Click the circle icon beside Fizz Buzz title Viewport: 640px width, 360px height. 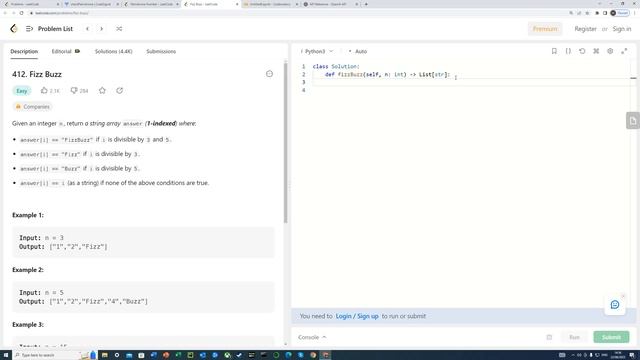click(269, 74)
